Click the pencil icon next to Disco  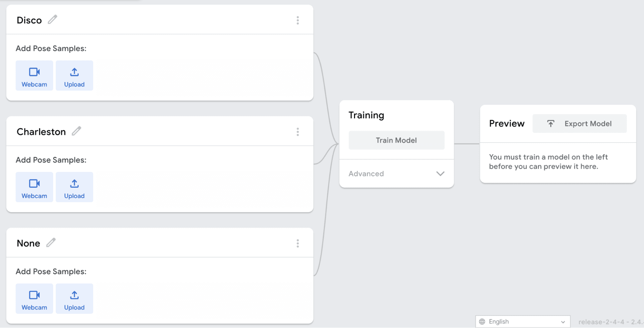point(53,20)
